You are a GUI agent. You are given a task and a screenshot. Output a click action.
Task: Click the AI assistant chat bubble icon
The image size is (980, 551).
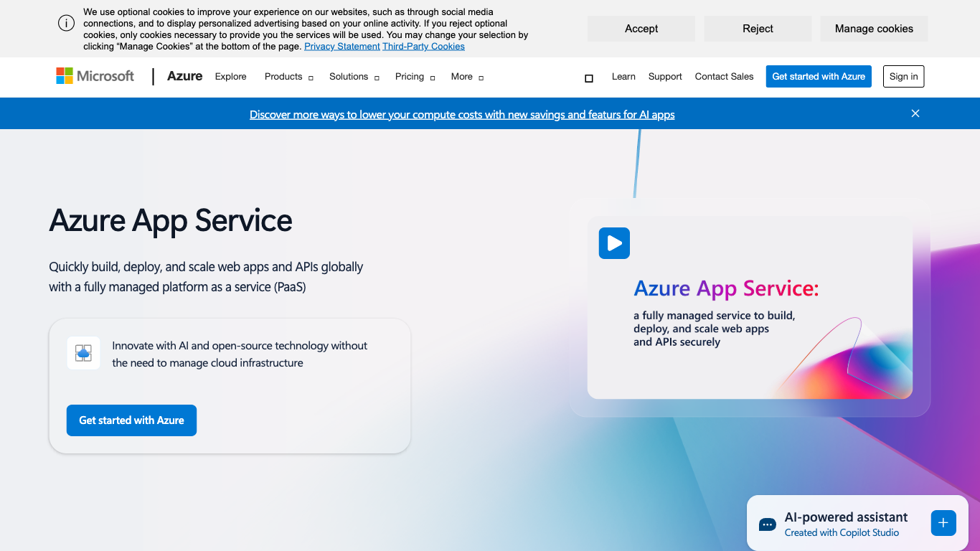(767, 524)
